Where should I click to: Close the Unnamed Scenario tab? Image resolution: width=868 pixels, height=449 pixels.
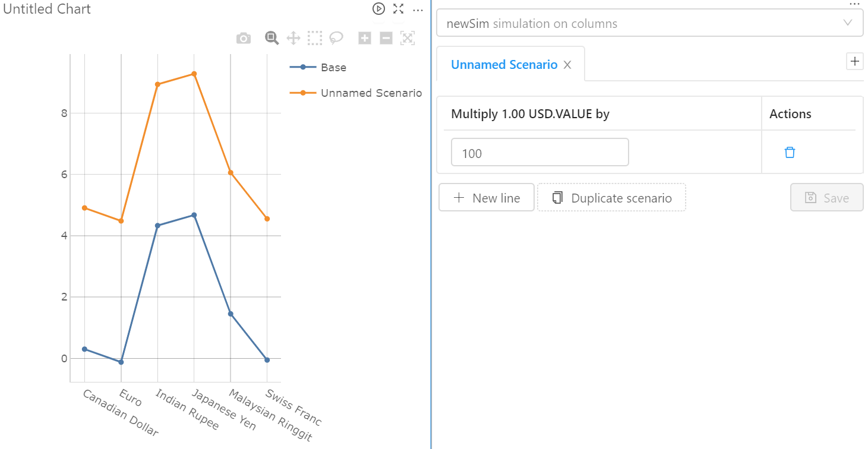coord(567,64)
